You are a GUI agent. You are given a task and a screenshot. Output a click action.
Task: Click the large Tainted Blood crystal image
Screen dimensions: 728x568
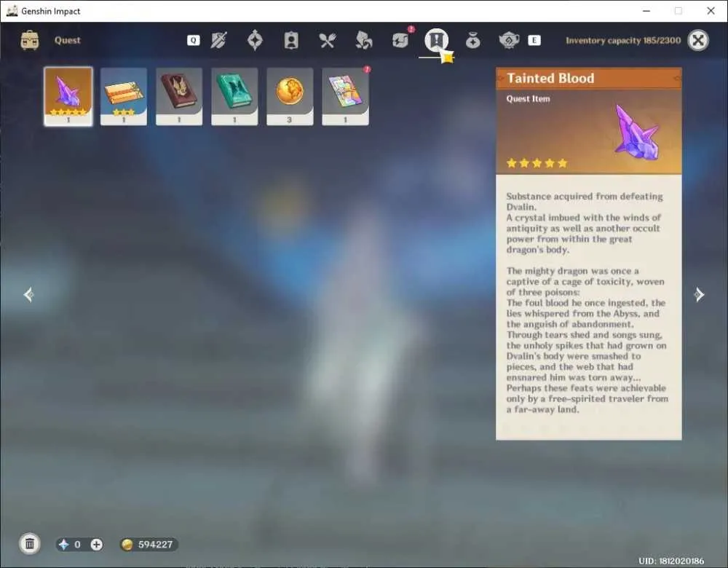pos(636,132)
